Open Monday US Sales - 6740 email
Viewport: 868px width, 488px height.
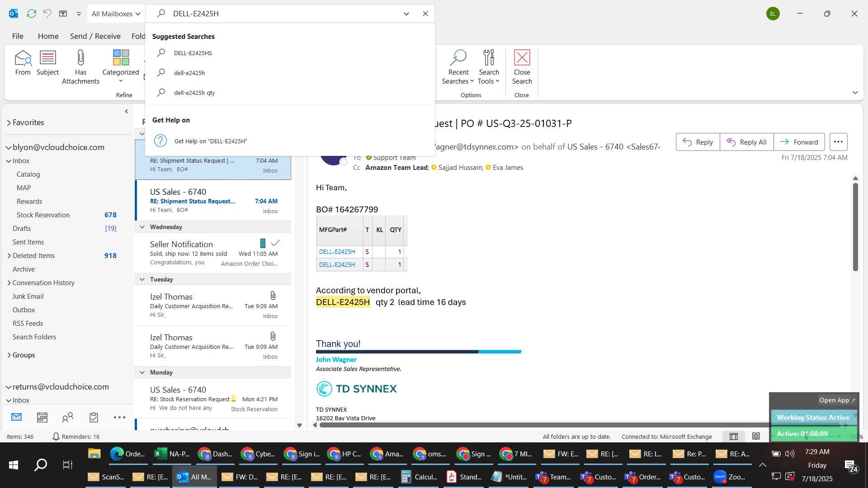coord(213,399)
